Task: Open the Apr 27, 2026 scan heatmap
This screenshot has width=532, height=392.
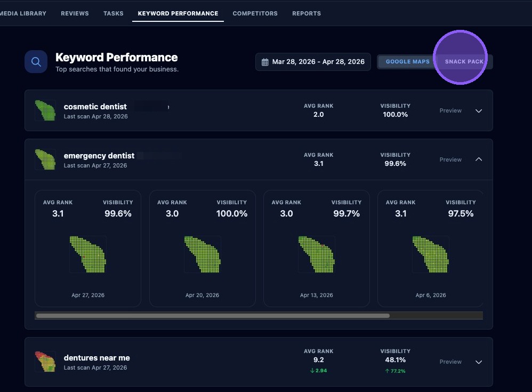Action: [88, 254]
